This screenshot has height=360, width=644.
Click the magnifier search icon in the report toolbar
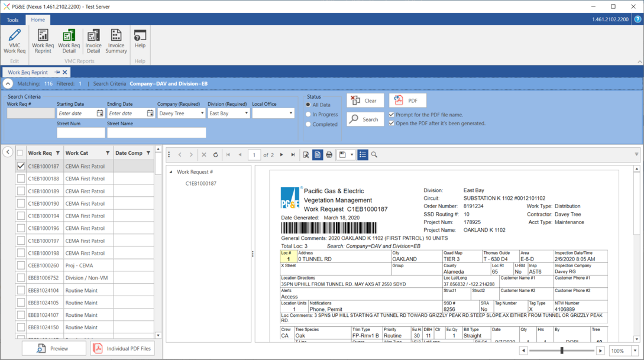point(374,155)
